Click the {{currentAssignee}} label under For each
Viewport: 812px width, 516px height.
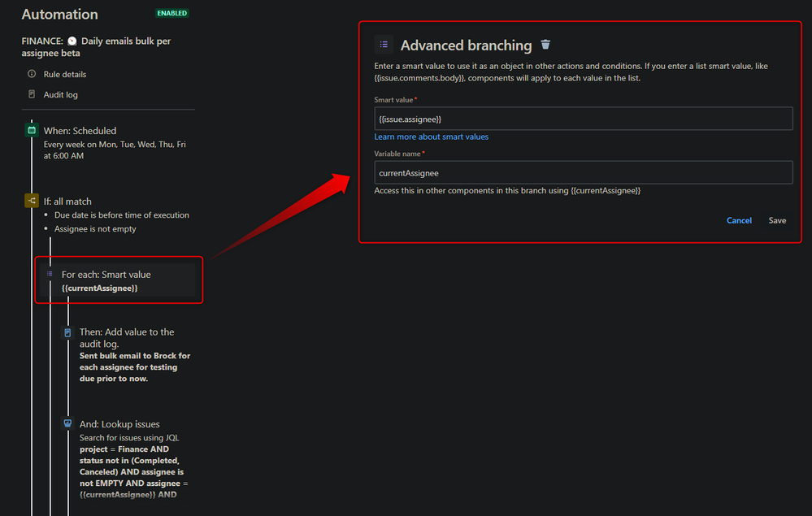pyautogui.click(x=99, y=288)
